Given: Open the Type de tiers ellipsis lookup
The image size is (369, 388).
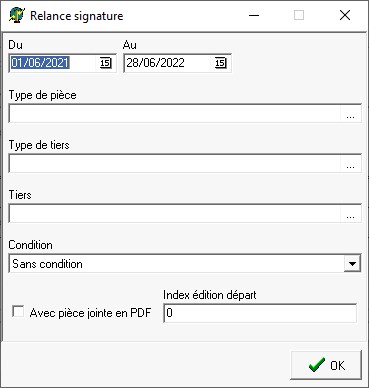Looking at the screenshot, I should point(350,164).
